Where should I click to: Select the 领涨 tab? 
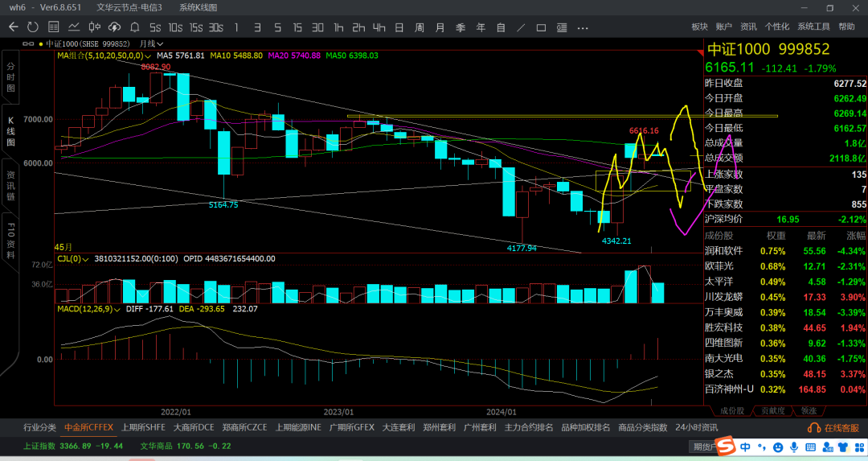pyautogui.click(x=809, y=410)
